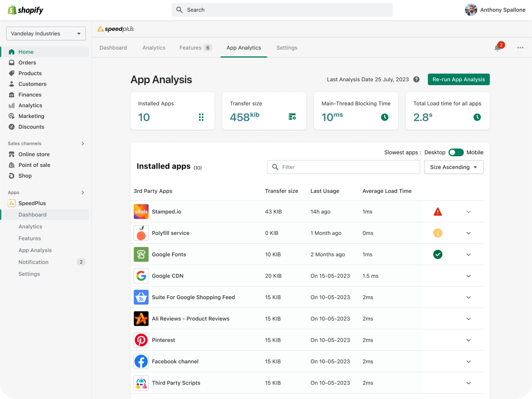This screenshot has width=532, height=399.
Task: Click the Re-run App Analysis button
Action: (458, 79)
